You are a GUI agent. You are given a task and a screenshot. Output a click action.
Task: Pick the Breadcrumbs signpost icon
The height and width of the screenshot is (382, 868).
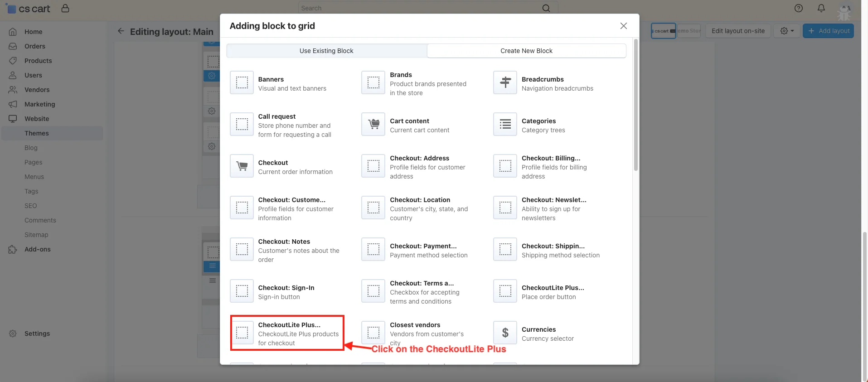click(505, 82)
